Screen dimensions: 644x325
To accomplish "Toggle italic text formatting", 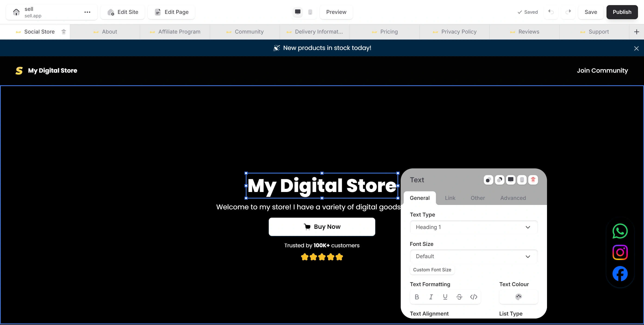I will 431,297.
